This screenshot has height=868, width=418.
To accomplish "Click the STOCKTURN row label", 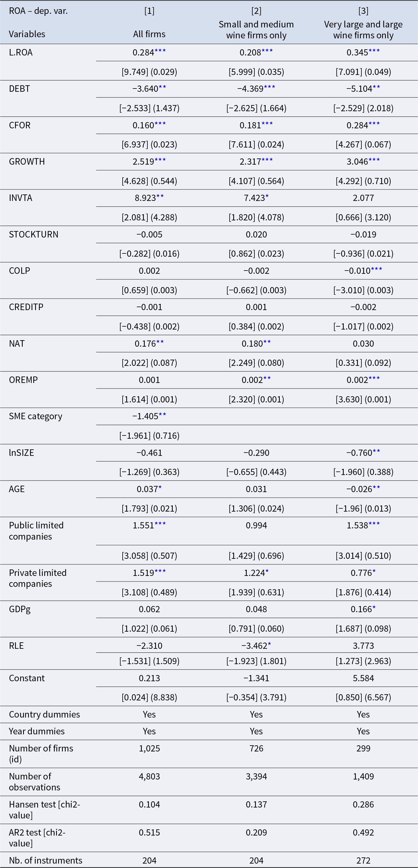I will 34,235.
